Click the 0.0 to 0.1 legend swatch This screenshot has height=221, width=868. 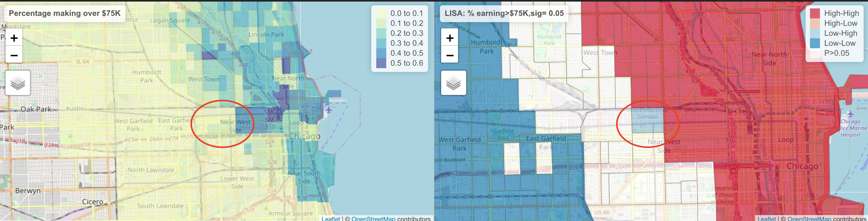[x=381, y=13]
